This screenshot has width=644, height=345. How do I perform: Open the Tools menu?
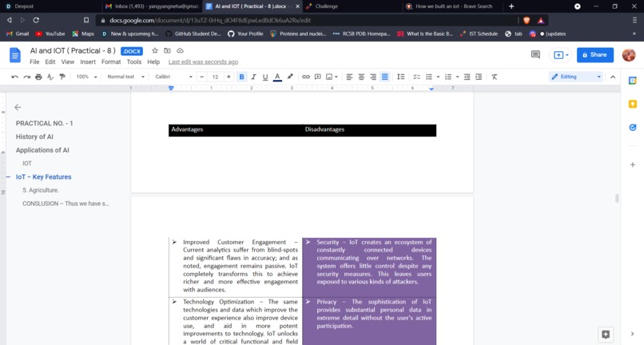coord(134,62)
